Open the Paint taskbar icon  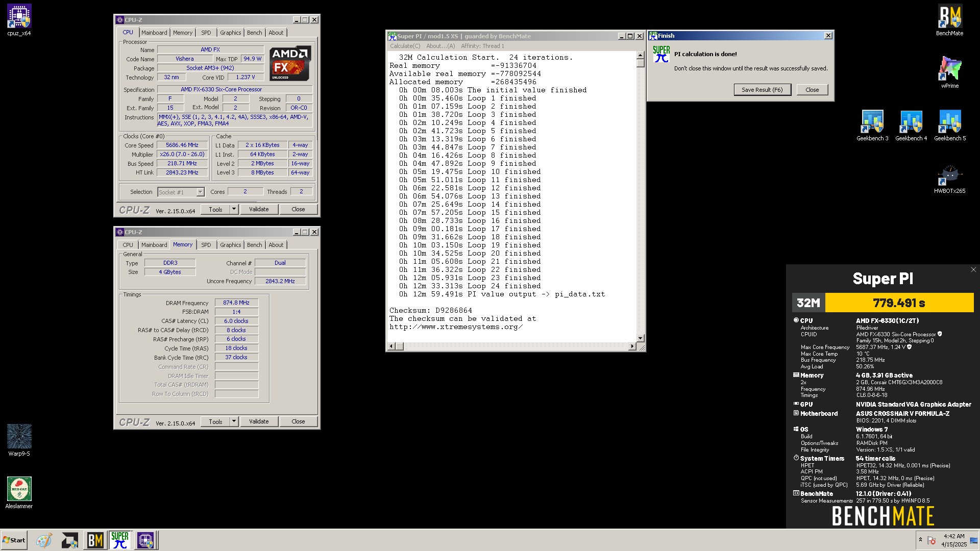tap(44, 540)
